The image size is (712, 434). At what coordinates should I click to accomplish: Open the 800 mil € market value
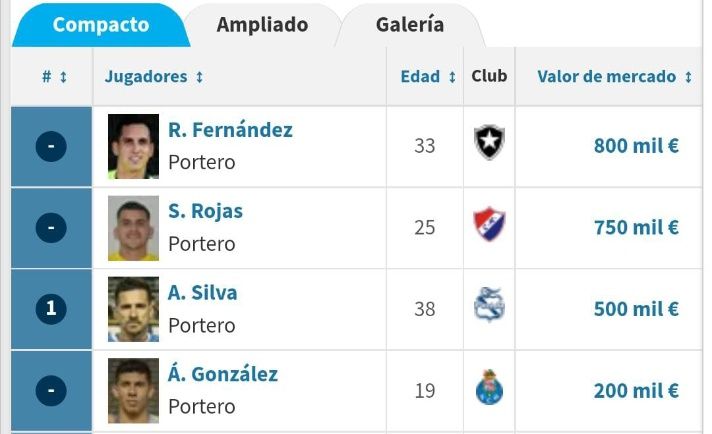click(636, 146)
